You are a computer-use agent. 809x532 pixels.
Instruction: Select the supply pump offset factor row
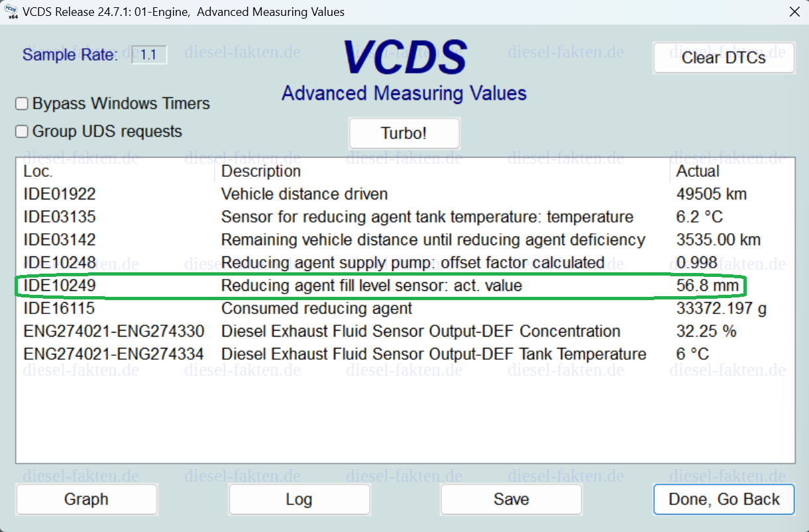[x=405, y=263]
